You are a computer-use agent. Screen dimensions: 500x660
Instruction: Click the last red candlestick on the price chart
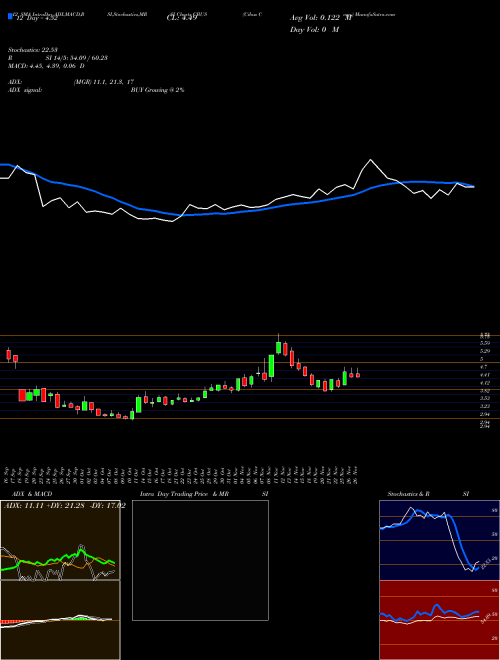pyautogui.click(x=358, y=375)
